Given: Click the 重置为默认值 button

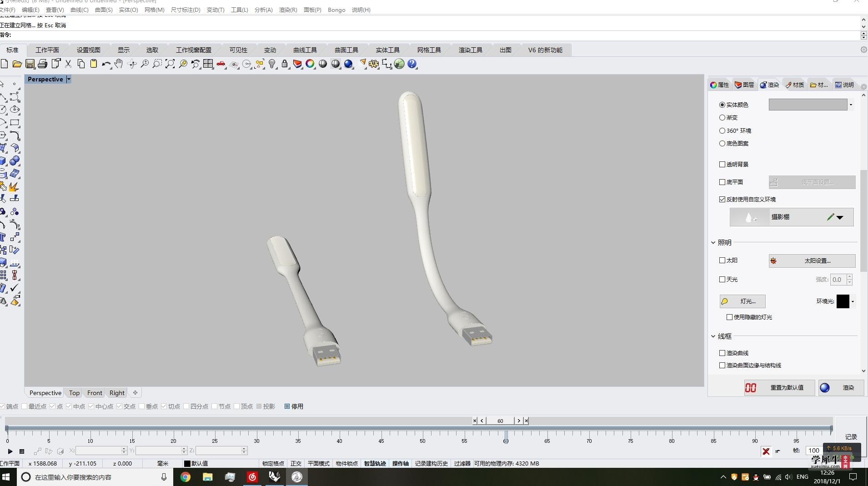Looking at the screenshot, I should click(779, 387).
